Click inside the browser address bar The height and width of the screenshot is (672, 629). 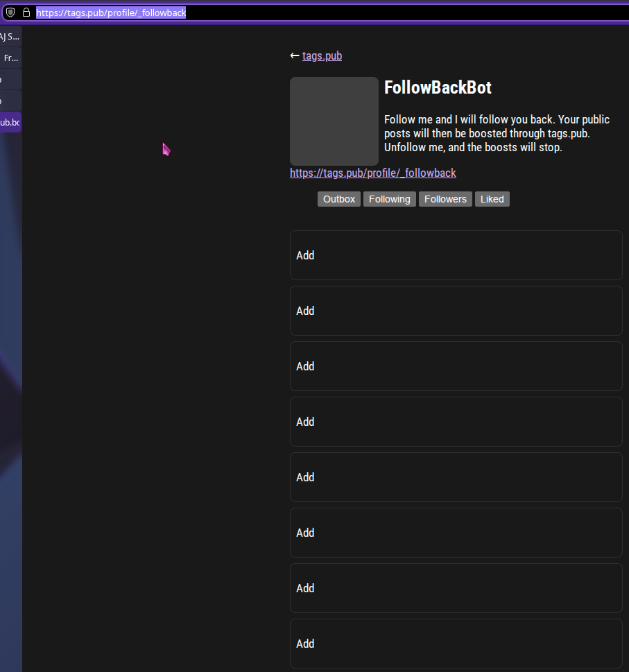tap(111, 12)
